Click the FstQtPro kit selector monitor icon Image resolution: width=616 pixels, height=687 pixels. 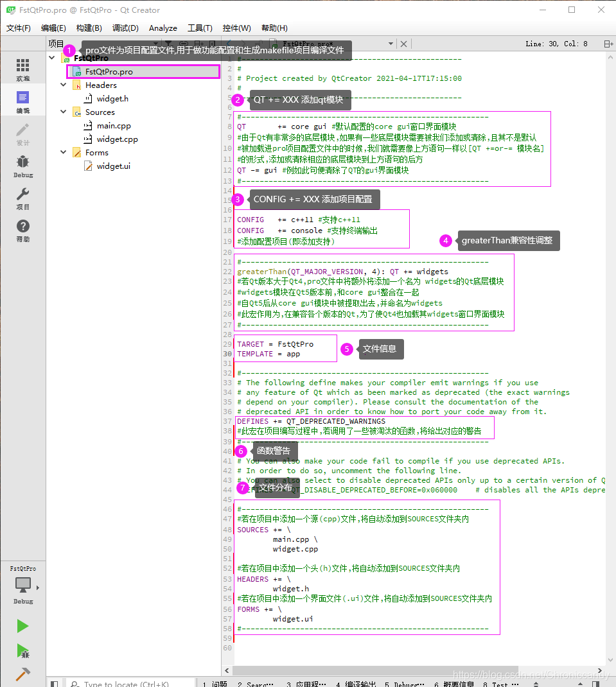point(22,584)
